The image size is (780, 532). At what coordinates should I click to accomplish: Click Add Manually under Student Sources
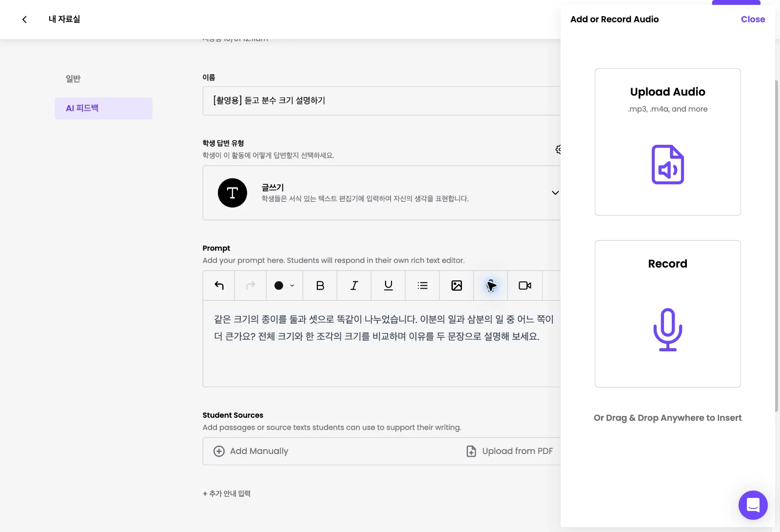coord(251,451)
